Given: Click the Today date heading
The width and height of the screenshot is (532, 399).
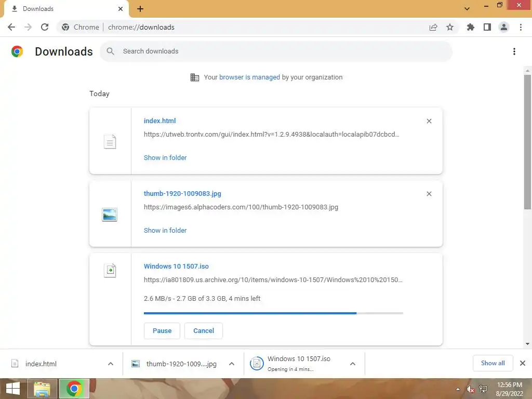Looking at the screenshot, I should point(99,94).
